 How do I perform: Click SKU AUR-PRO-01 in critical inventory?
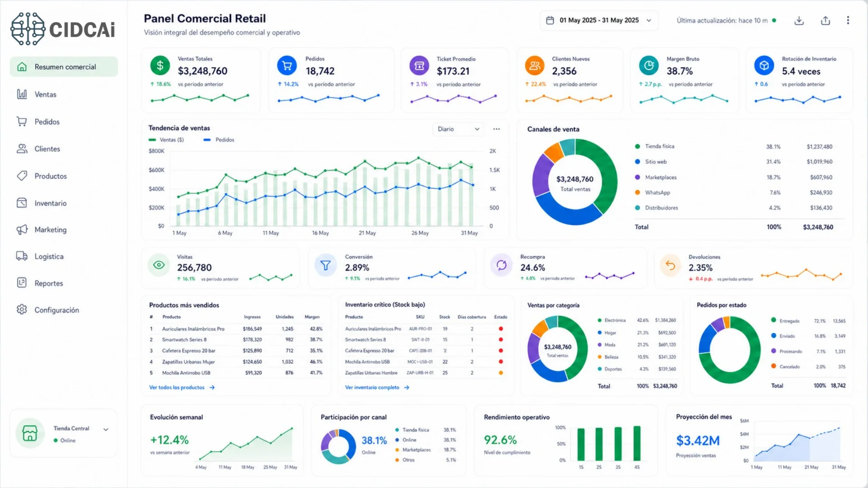point(420,329)
